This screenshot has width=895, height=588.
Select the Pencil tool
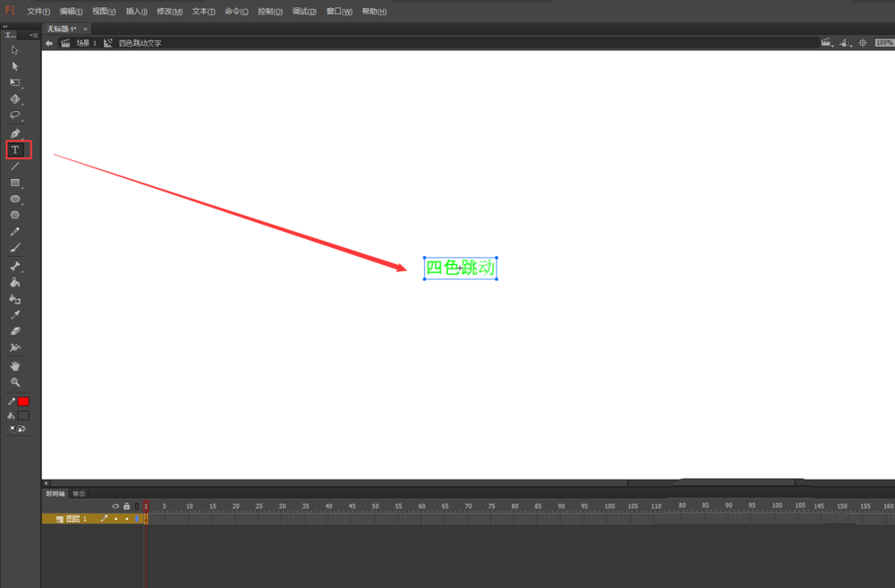pyautogui.click(x=15, y=232)
